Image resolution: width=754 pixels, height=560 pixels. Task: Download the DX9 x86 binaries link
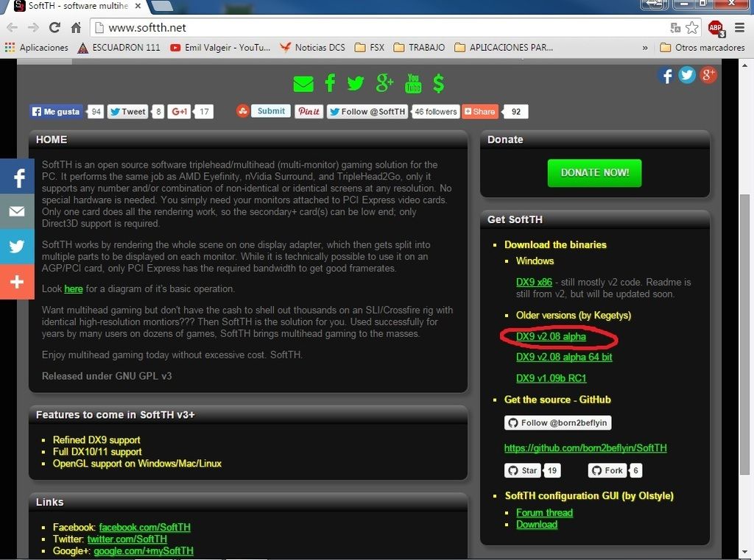[534, 282]
